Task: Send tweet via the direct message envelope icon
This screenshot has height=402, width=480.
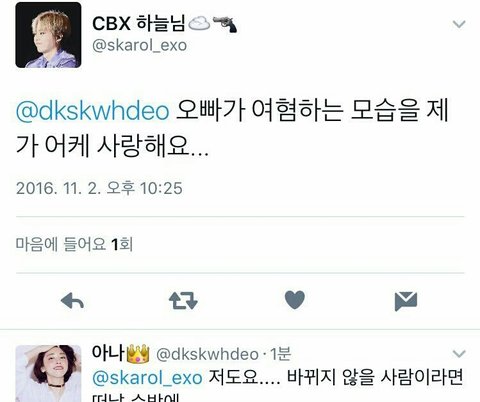Action: coord(406,301)
